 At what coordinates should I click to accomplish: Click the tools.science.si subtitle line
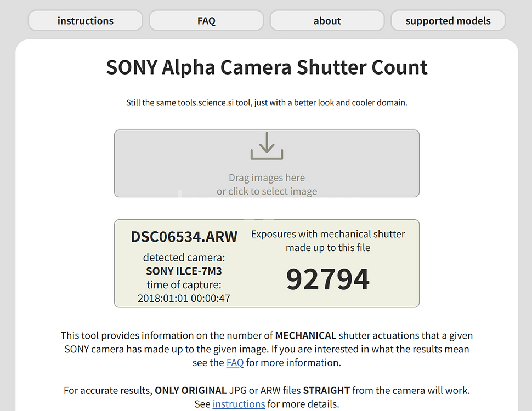click(267, 102)
